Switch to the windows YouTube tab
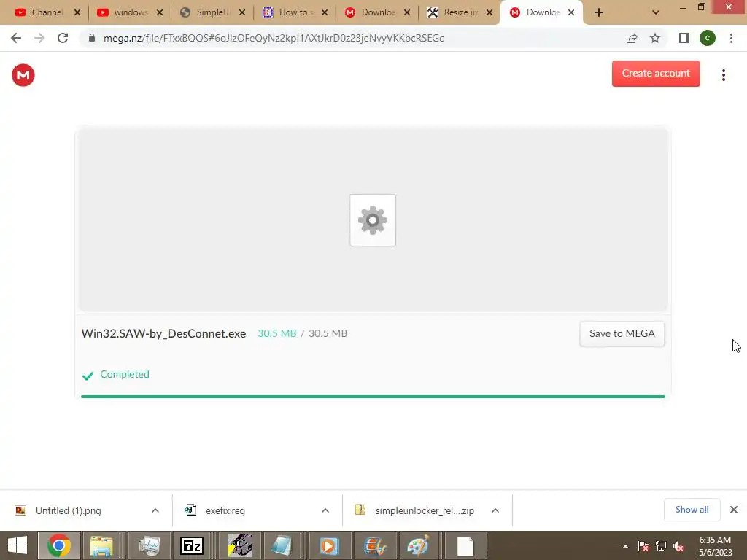 130,12
